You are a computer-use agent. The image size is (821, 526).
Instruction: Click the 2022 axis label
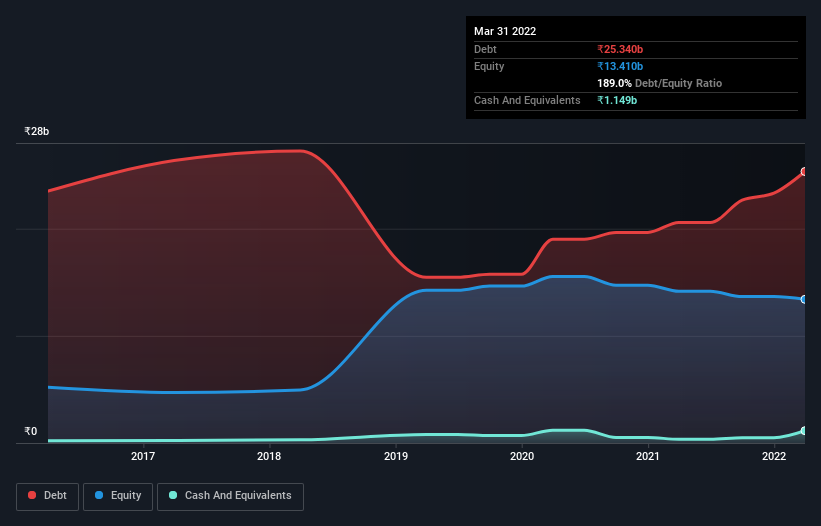click(x=774, y=456)
